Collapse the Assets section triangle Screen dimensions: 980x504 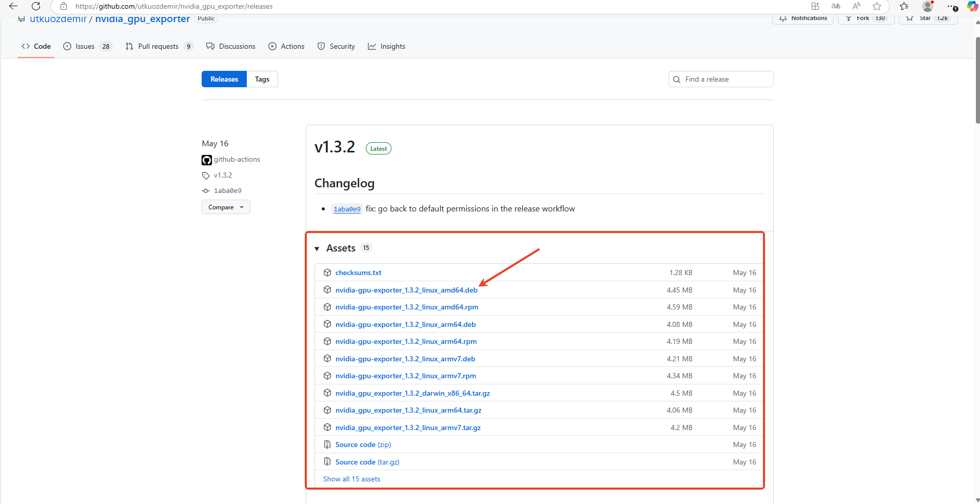pyautogui.click(x=317, y=249)
